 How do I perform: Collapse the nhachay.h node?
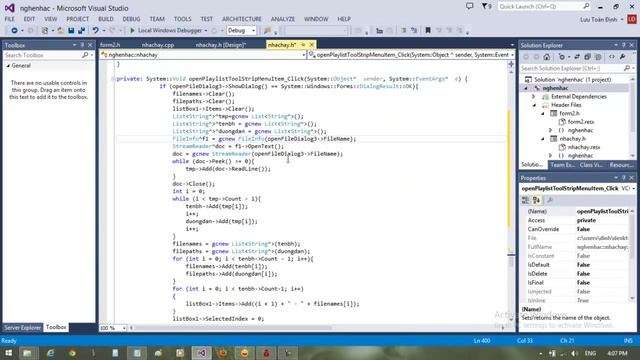coord(542,139)
